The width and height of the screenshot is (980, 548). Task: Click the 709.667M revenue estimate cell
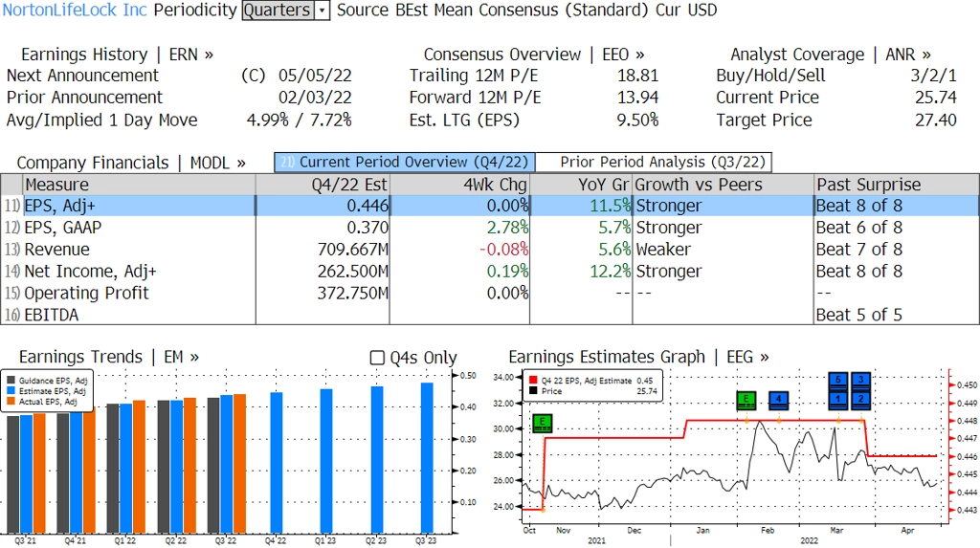[353, 250]
